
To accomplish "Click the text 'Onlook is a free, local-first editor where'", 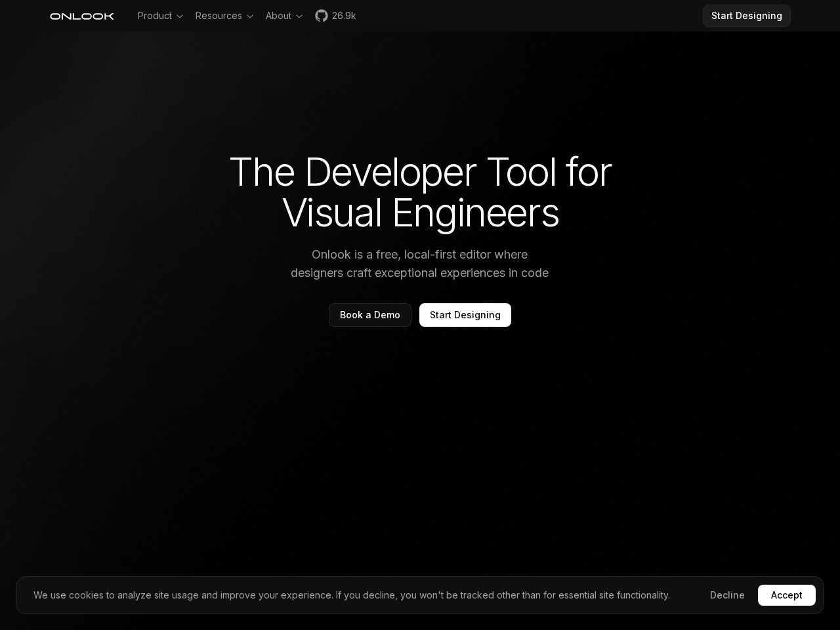I will click(x=419, y=255).
